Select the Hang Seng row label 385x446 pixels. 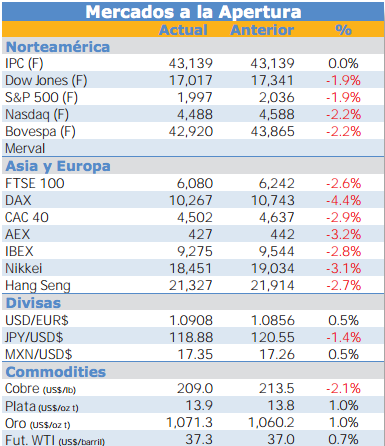point(38,286)
